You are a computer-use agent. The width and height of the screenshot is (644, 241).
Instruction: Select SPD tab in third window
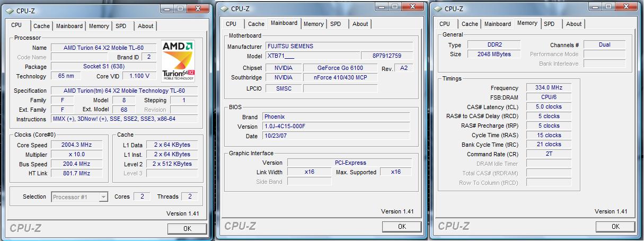click(x=549, y=24)
